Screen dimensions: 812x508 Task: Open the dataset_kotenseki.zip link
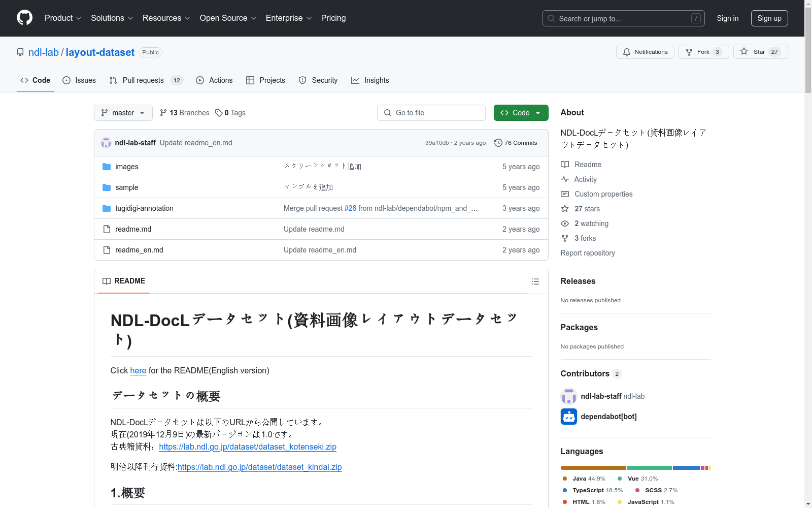(x=248, y=447)
